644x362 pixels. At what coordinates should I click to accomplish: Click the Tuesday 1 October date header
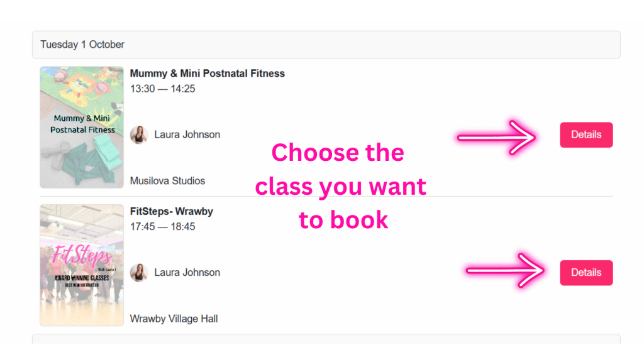click(82, 45)
